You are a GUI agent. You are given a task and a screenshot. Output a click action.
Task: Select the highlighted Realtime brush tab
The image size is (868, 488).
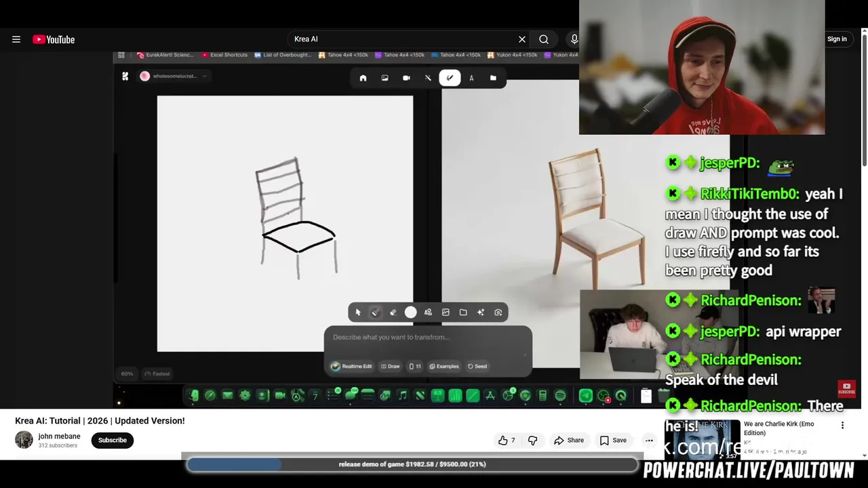tap(450, 78)
